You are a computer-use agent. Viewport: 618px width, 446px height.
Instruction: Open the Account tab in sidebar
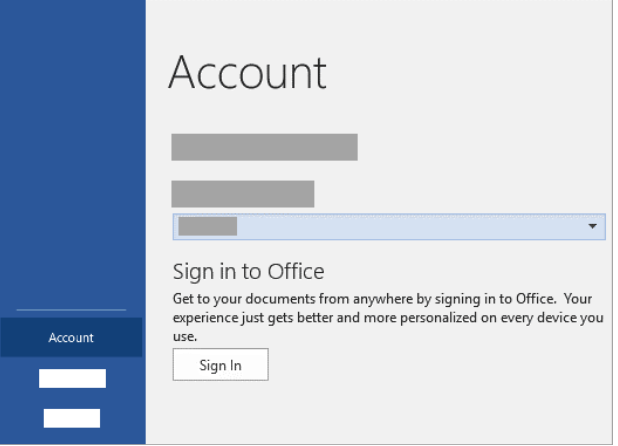click(x=72, y=338)
